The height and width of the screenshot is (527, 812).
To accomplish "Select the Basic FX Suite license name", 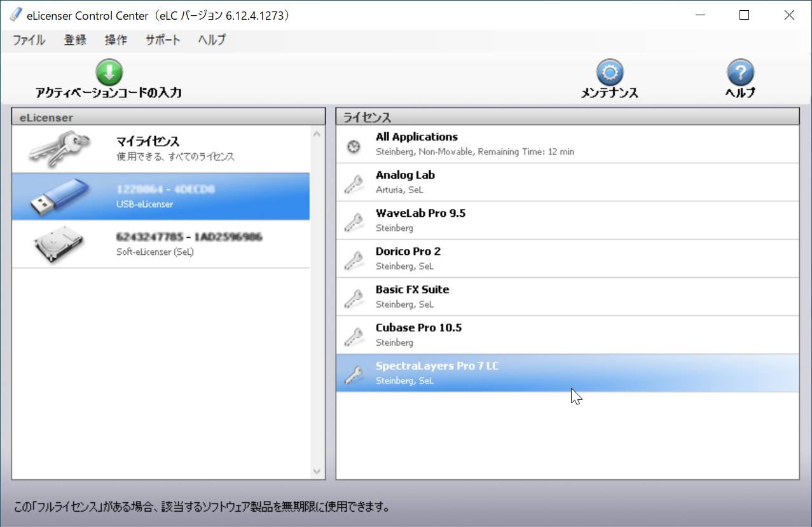I will coord(413,289).
